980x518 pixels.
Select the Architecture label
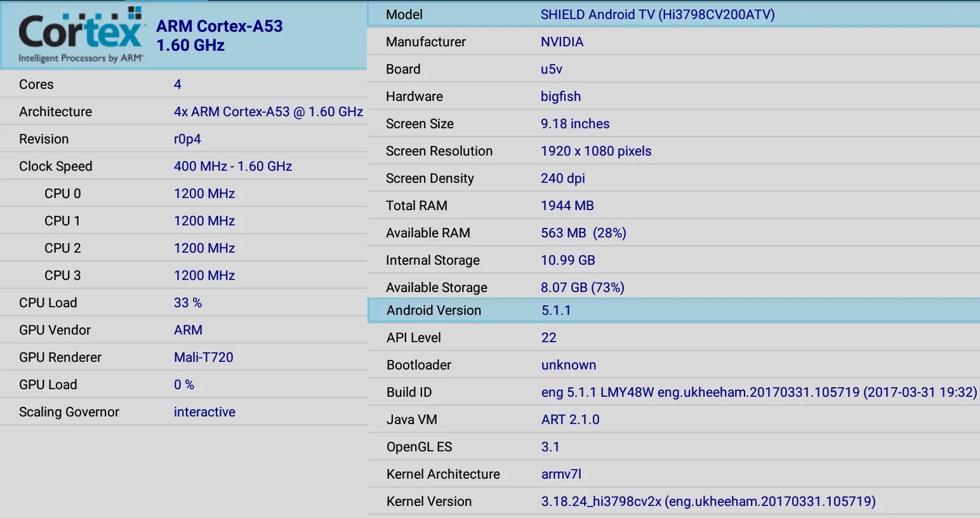coord(55,112)
